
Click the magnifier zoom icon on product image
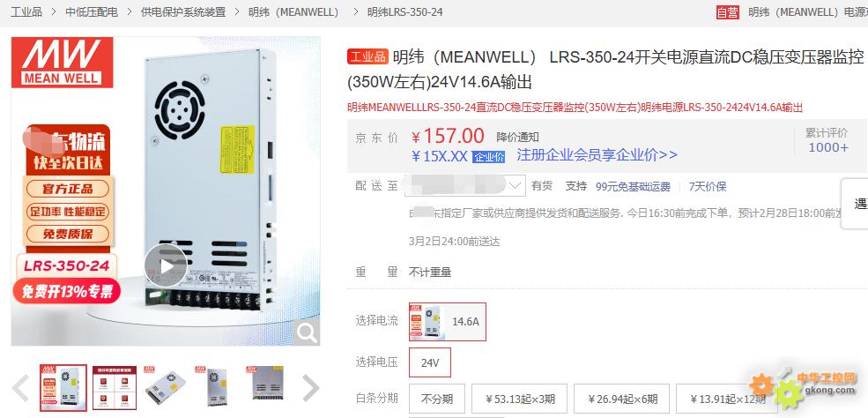tap(306, 332)
